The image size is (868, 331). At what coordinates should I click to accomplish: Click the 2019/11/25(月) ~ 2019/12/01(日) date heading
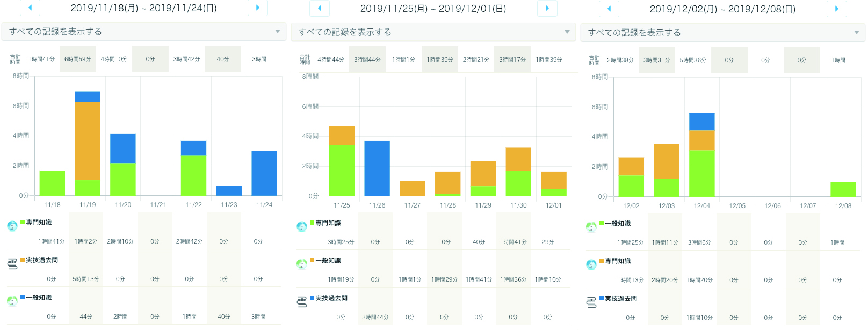click(x=433, y=9)
